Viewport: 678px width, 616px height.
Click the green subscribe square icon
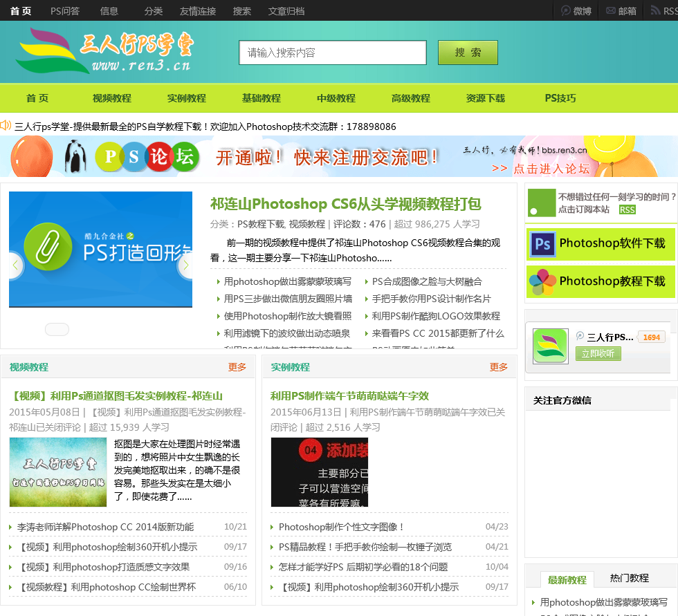point(541,203)
